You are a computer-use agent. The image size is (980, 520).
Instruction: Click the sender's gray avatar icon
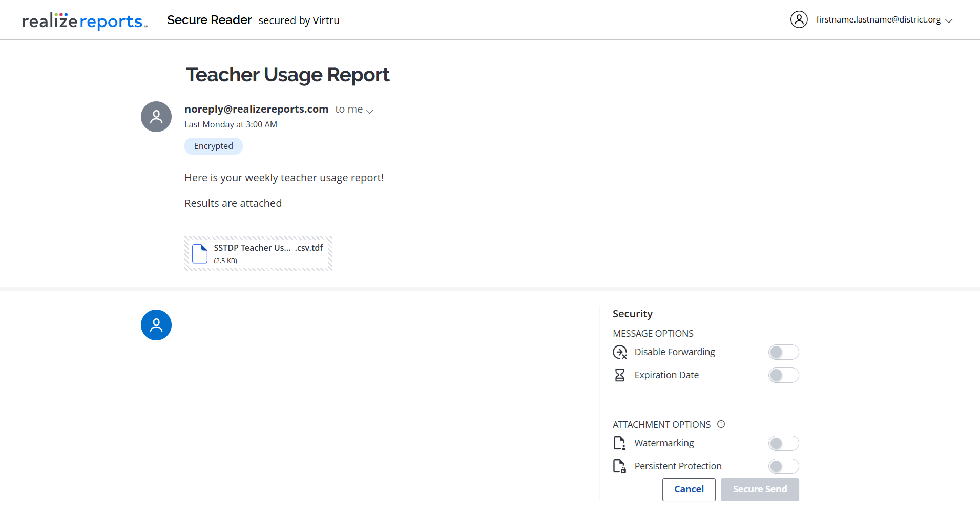pyautogui.click(x=156, y=117)
